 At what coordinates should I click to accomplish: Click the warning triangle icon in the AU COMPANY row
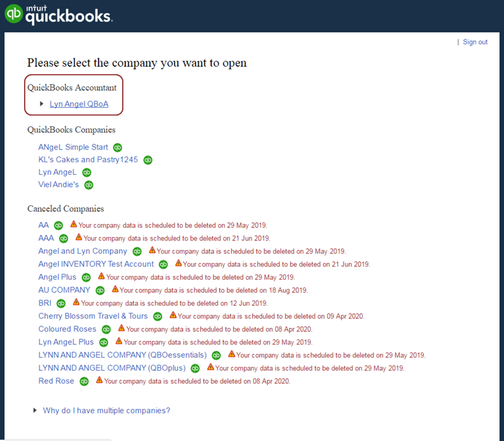coord(115,289)
